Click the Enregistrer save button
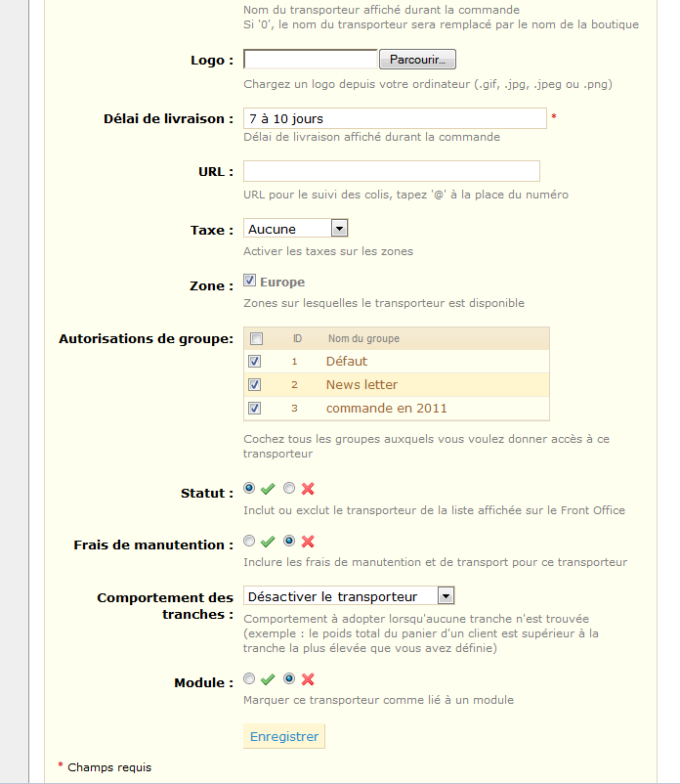This screenshot has width=680, height=784. coord(284,736)
